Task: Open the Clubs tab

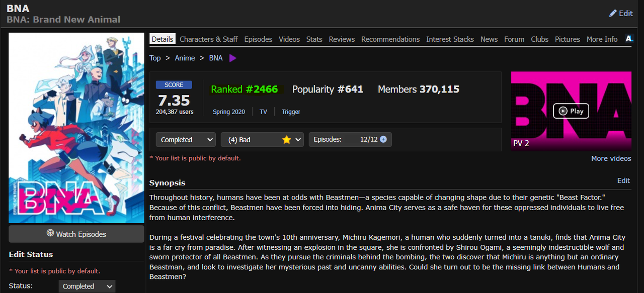Action: coord(540,39)
